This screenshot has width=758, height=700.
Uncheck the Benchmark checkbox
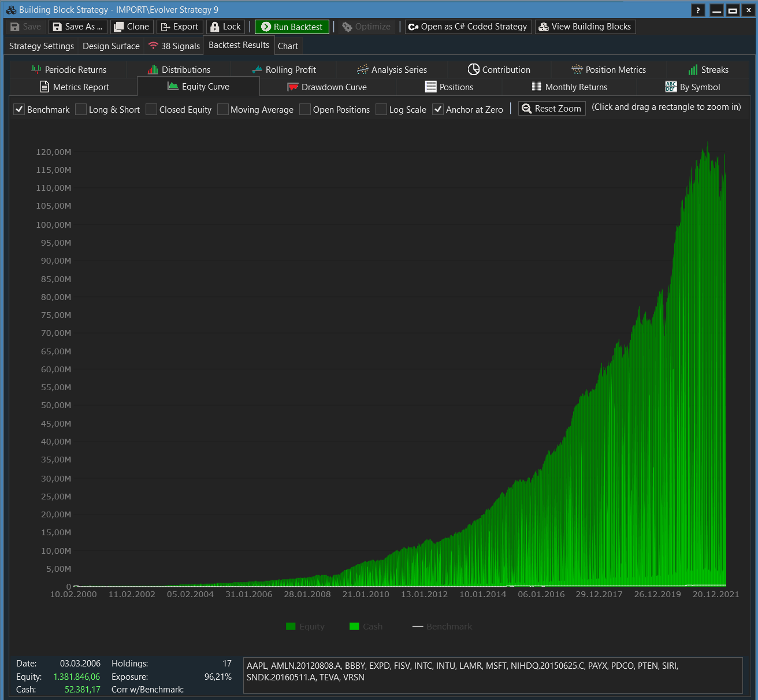click(x=19, y=109)
